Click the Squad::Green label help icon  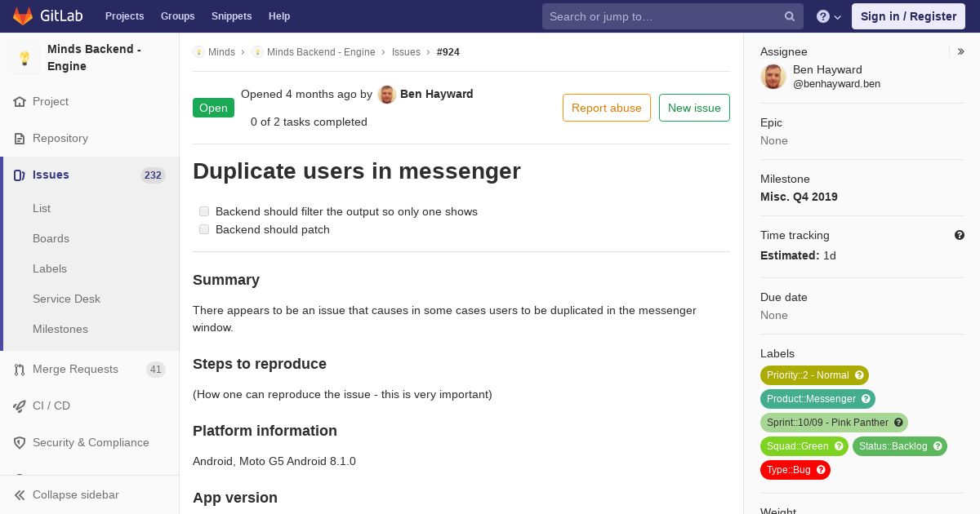coord(839,446)
